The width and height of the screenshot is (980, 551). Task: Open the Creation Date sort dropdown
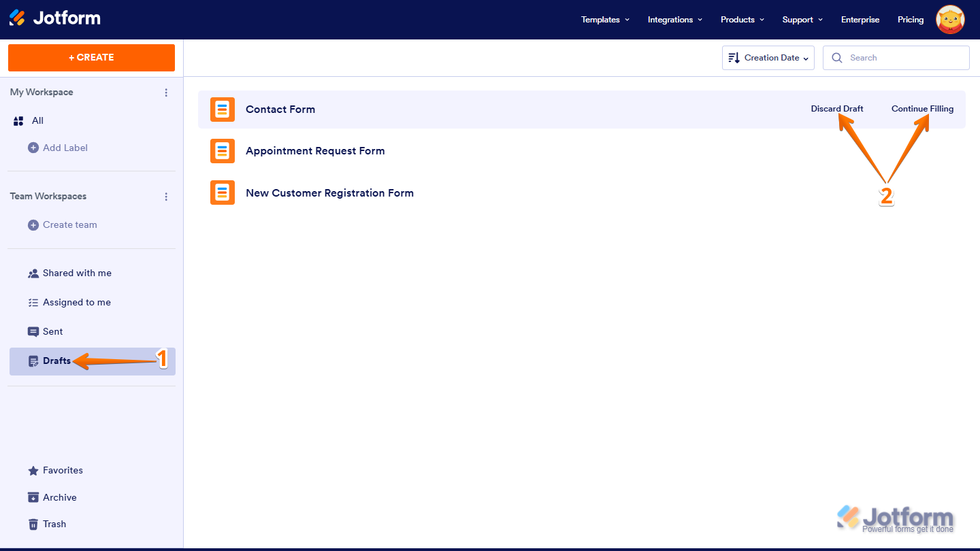pos(768,57)
